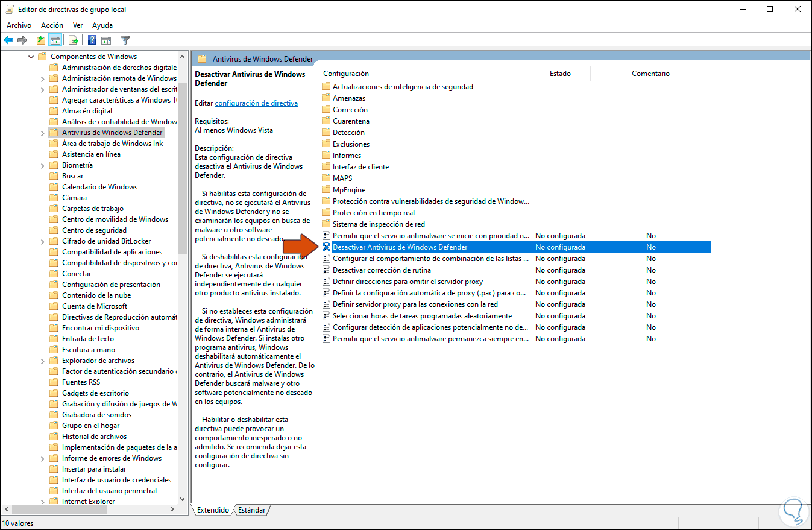Open the Acción menu

[x=52, y=25]
